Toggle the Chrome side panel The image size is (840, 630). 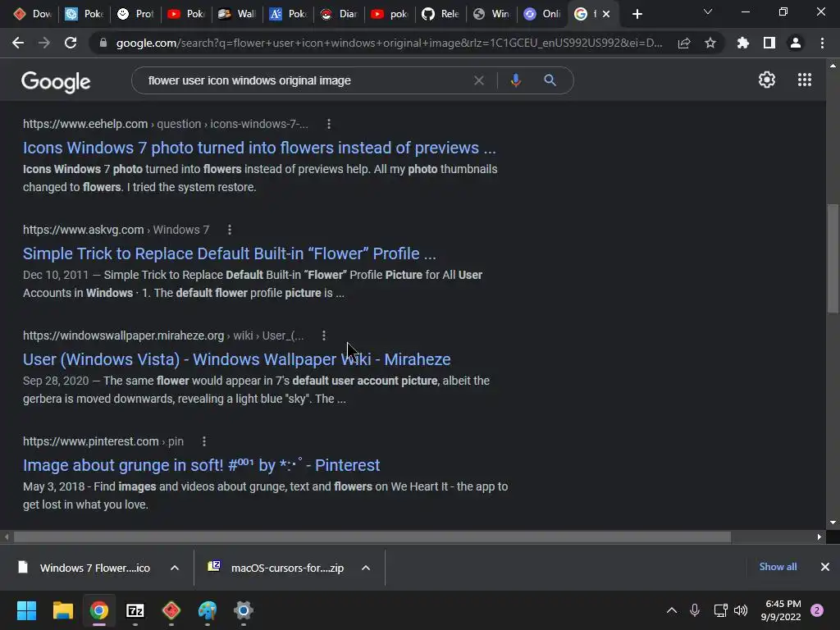coord(769,43)
